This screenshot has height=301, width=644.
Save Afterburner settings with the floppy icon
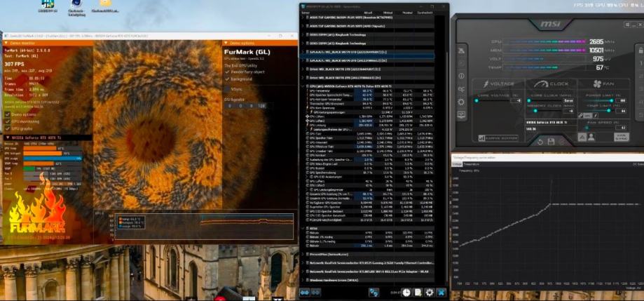[x=551, y=142]
